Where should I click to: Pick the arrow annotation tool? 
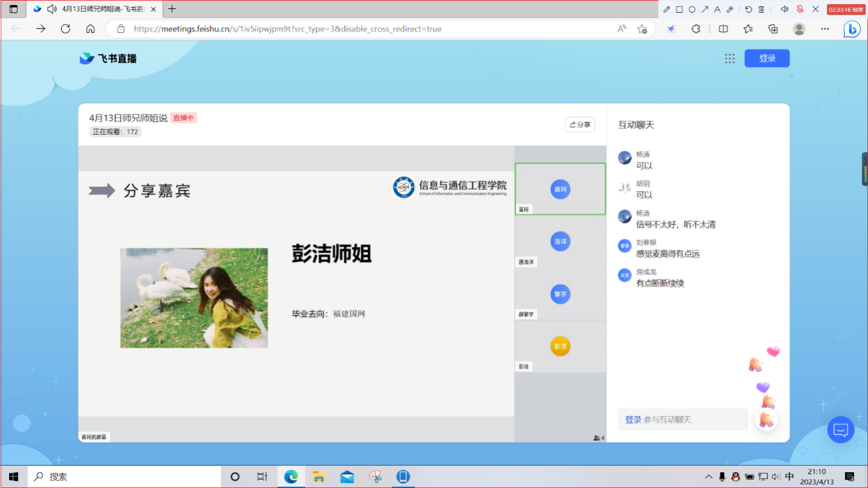click(705, 9)
